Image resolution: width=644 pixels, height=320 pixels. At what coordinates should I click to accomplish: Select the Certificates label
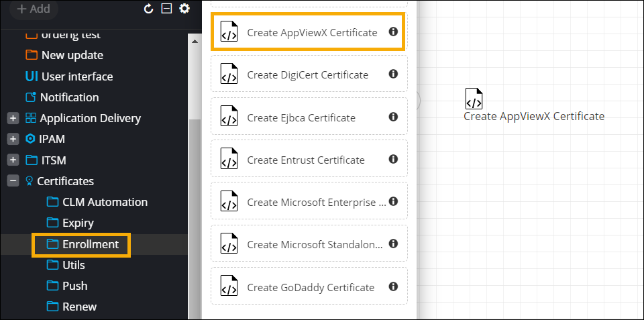[65, 181]
